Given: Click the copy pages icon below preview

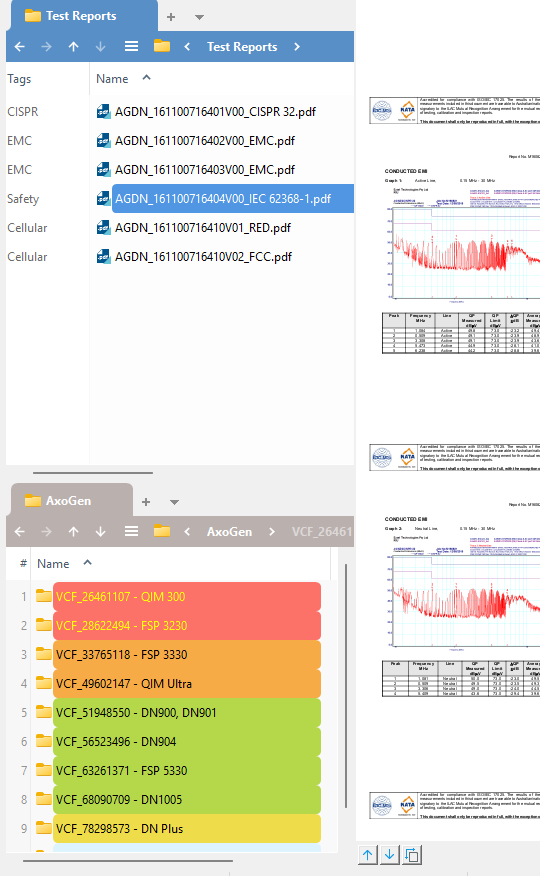Looking at the screenshot, I should tap(412, 855).
